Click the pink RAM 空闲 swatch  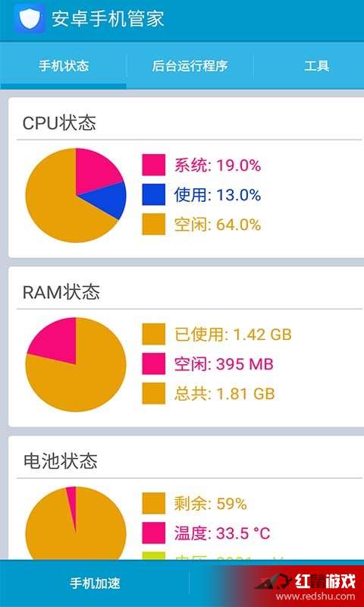[154, 364]
